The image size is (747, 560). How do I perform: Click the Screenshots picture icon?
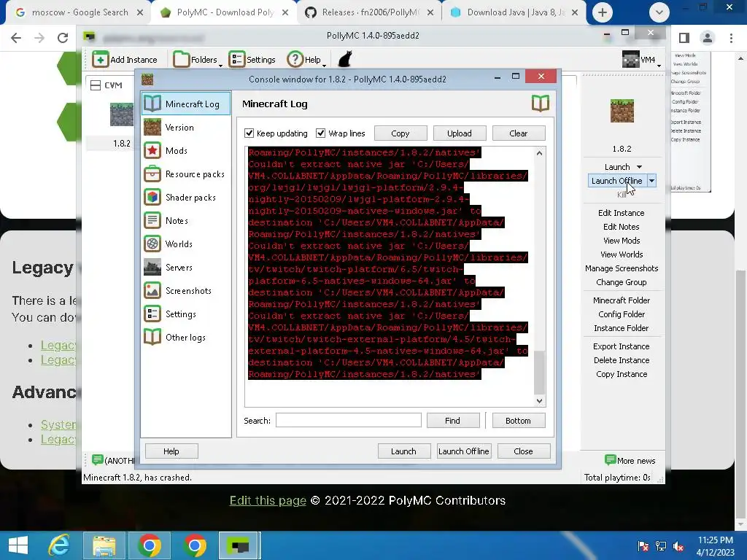[x=152, y=290]
